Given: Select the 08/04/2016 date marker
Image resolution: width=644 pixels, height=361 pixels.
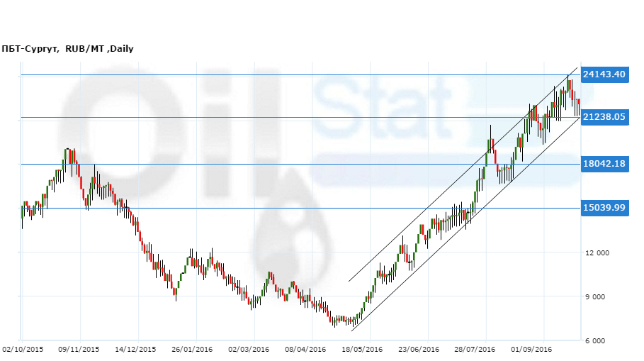Looking at the screenshot, I should tap(305, 350).
